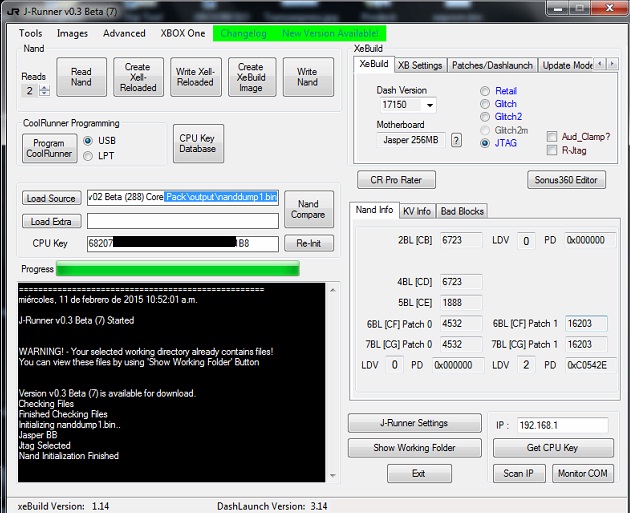This screenshot has height=513, width=630.
Task: Open the Tools menu
Action: pos(31,33)
